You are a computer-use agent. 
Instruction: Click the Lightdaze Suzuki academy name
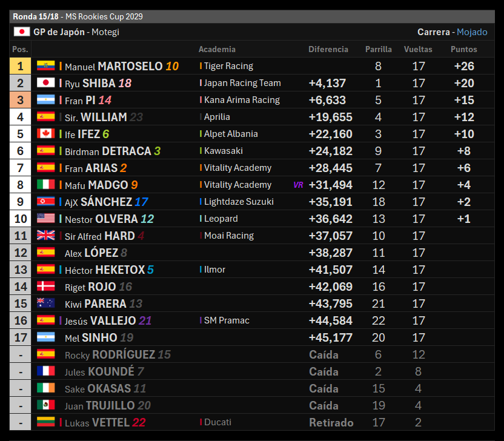[239, 202]
